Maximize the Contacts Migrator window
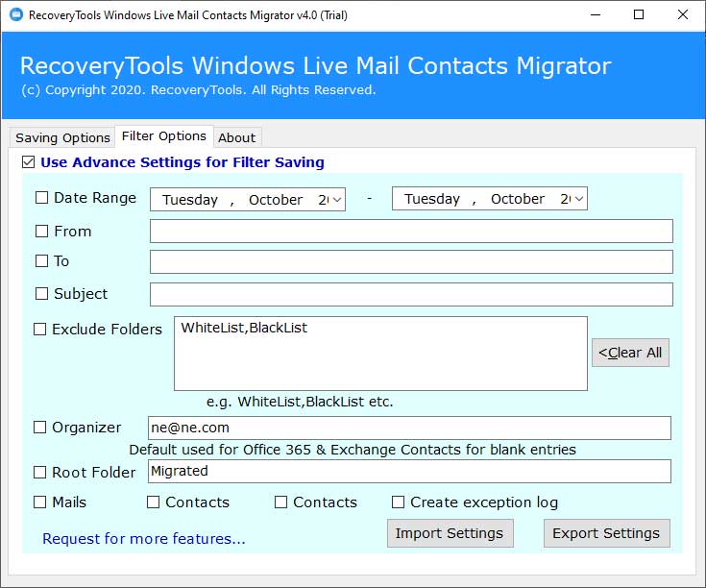 tap(639, 14)
